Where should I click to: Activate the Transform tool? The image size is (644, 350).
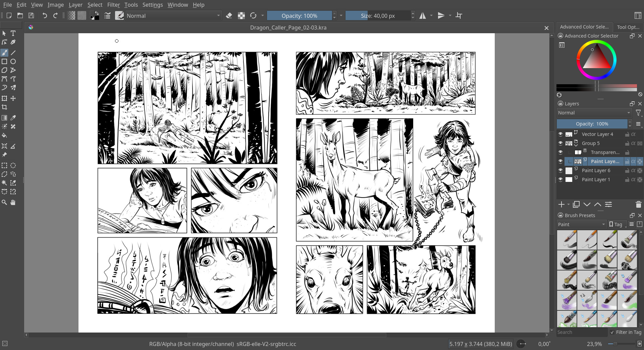click(4, 98)
